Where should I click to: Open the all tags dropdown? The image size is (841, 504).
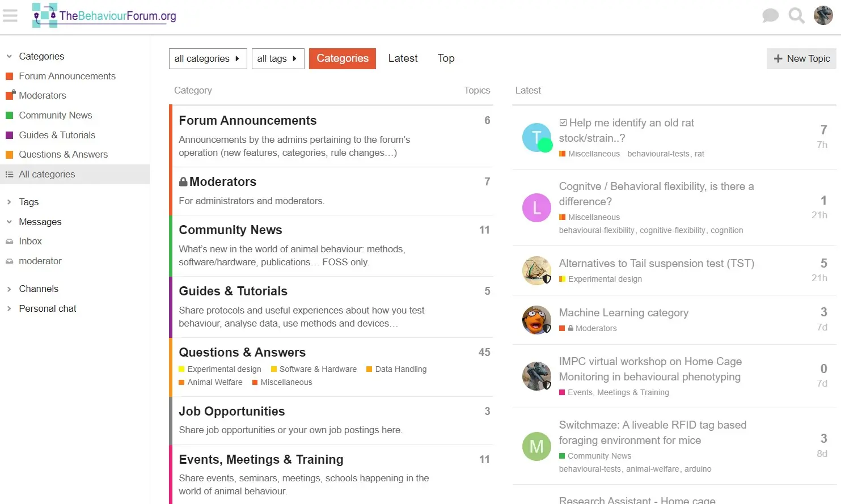pos(277,58)
